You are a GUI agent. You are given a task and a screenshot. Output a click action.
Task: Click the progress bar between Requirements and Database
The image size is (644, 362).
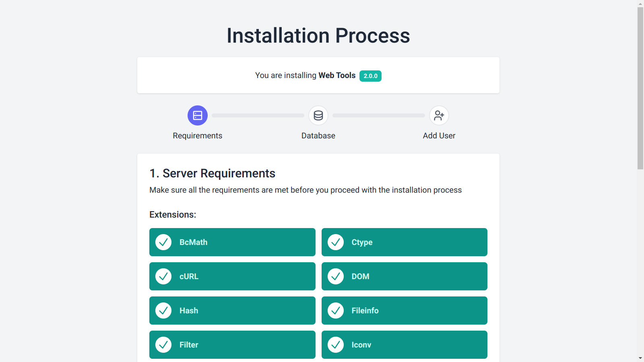(258, 115)
